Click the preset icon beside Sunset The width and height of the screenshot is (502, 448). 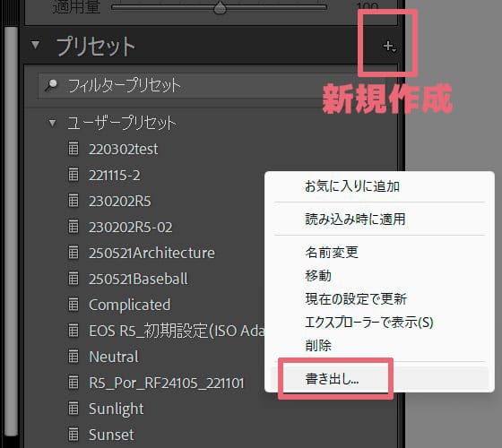pyautogui.click(x=74, y=435)
